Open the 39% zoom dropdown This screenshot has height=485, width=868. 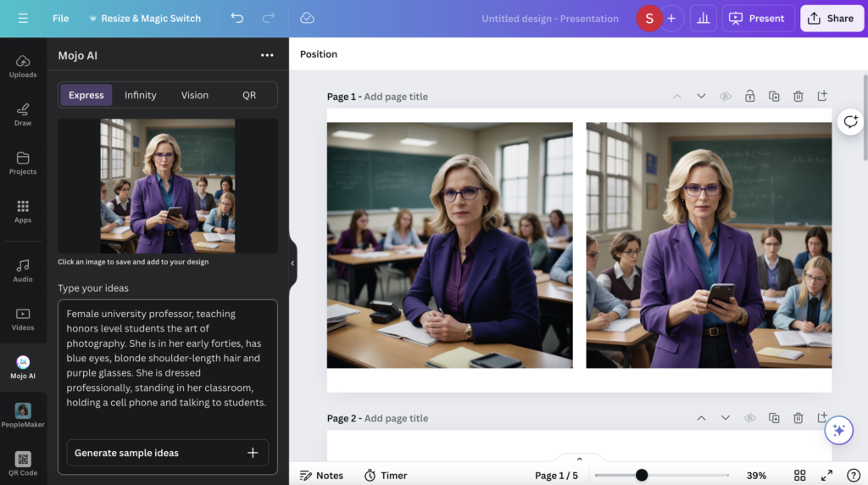tap(756, 476)
